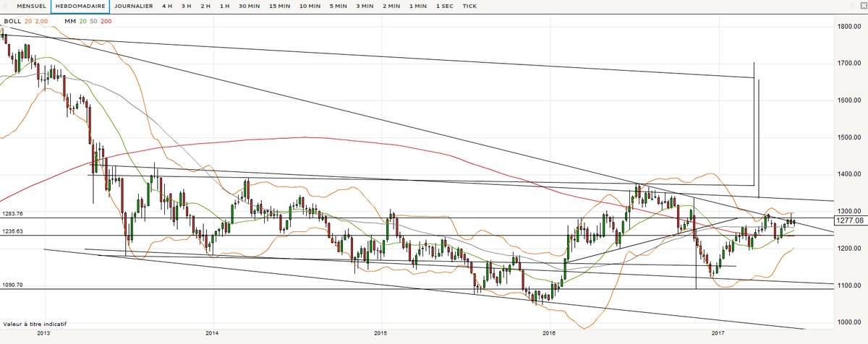
Task: Select the HEBDOMADAIRE timeframe tab
Action: point(80,6)
